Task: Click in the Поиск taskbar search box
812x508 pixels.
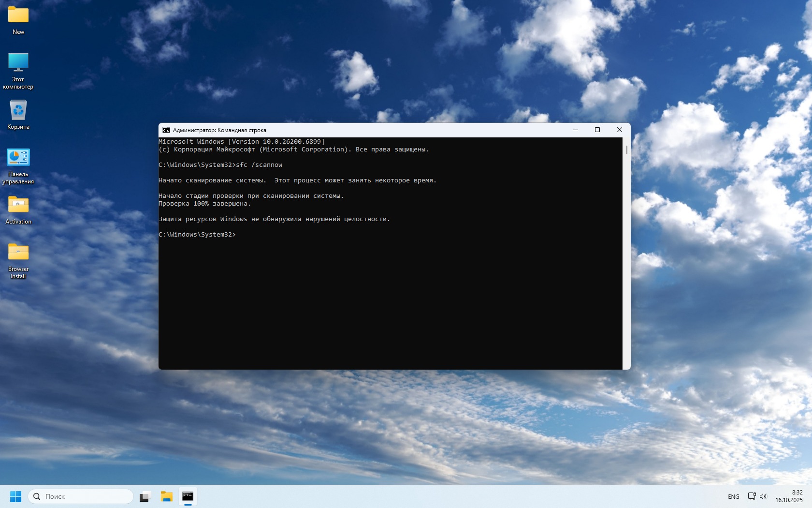Action: coord(82,496)
